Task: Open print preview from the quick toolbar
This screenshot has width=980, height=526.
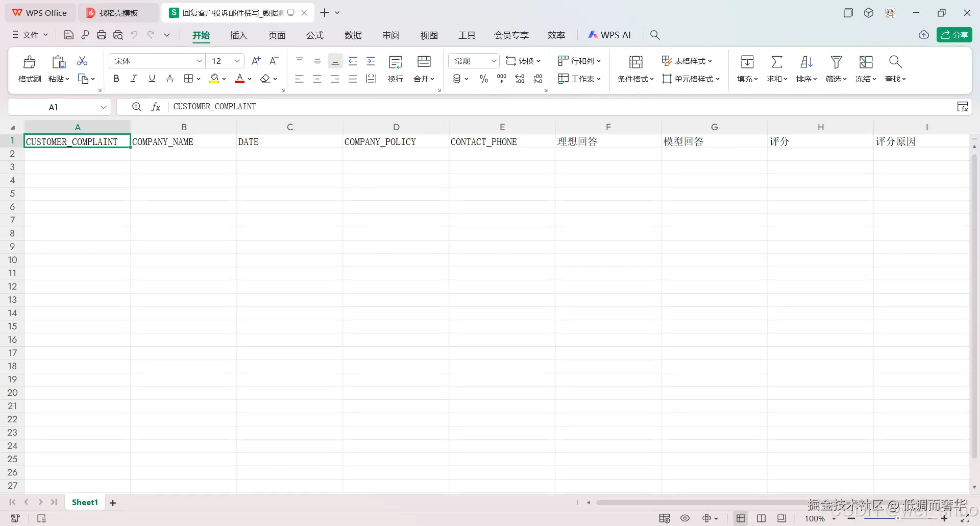Action: tap(118, 35)
